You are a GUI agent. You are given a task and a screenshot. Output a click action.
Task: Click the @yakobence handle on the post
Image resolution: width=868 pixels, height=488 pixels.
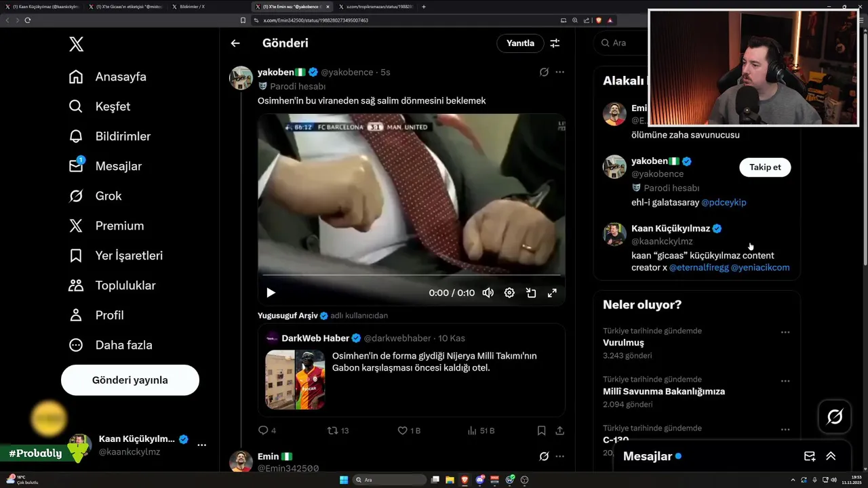point(347,73)
